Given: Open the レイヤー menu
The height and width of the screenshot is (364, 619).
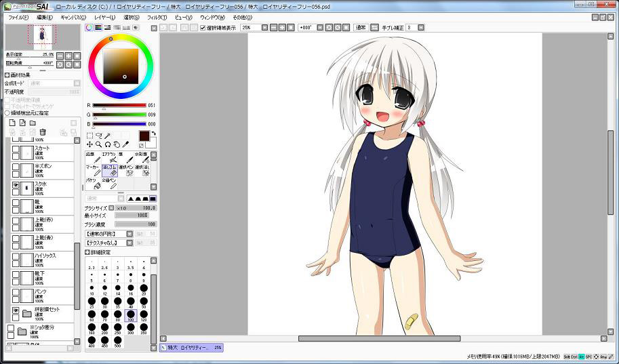Looking at the screenshot, I should point(104,17).
